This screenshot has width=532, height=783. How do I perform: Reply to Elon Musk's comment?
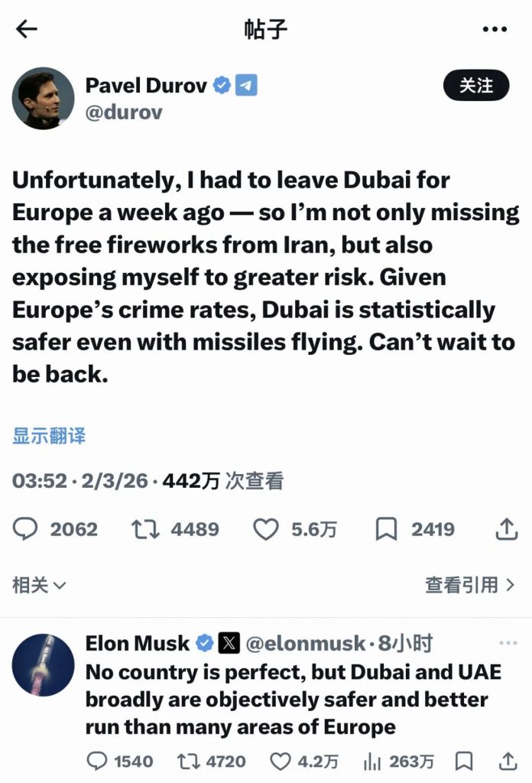coord(98,762)
